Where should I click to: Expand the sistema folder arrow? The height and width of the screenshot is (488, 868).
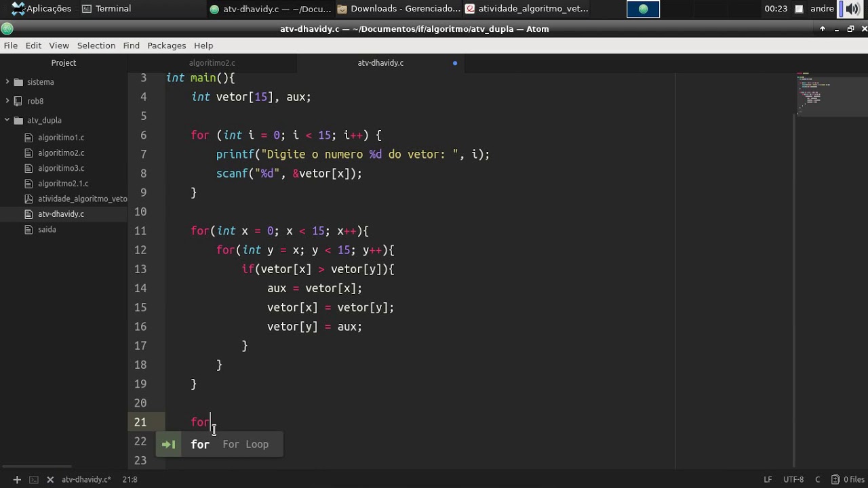[7, 82]
